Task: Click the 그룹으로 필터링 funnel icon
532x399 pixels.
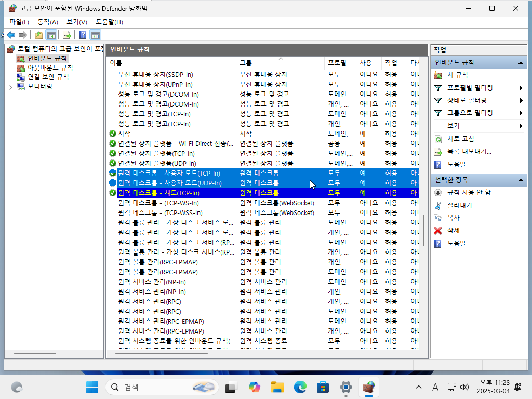Action: point(438,113)
